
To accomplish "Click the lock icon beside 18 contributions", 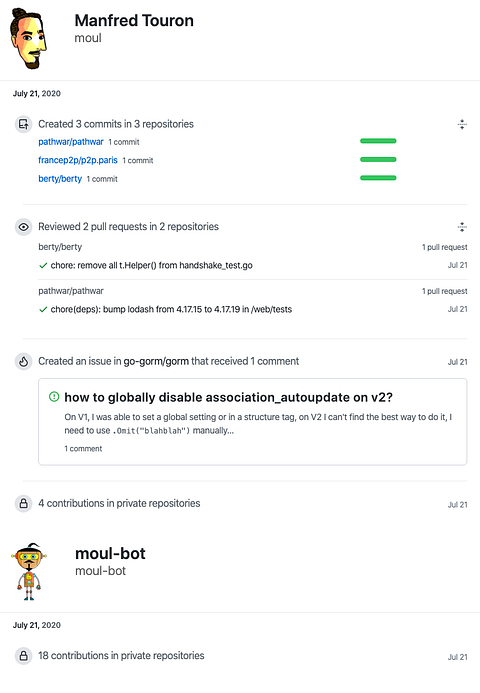I will [23, 656].
